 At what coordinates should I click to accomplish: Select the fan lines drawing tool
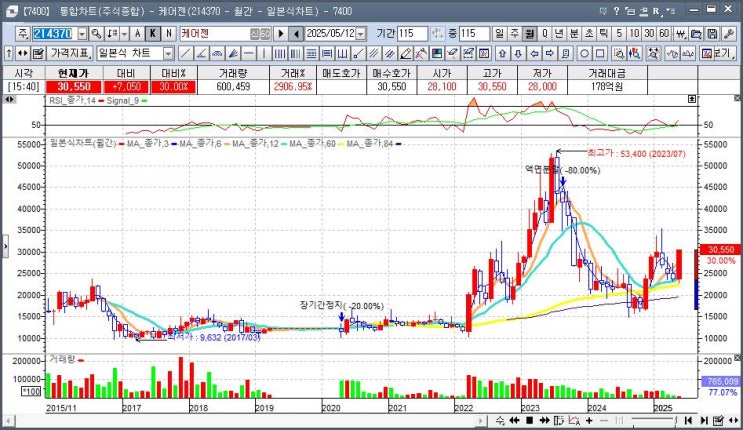coord(232,53)
